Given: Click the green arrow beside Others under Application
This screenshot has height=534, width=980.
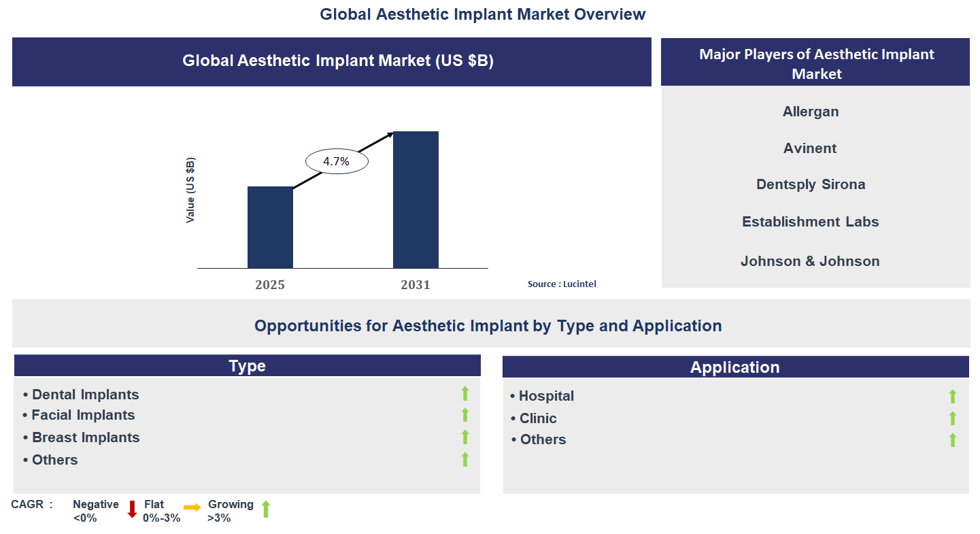Looking at the screenshot, I should [952, 439].
